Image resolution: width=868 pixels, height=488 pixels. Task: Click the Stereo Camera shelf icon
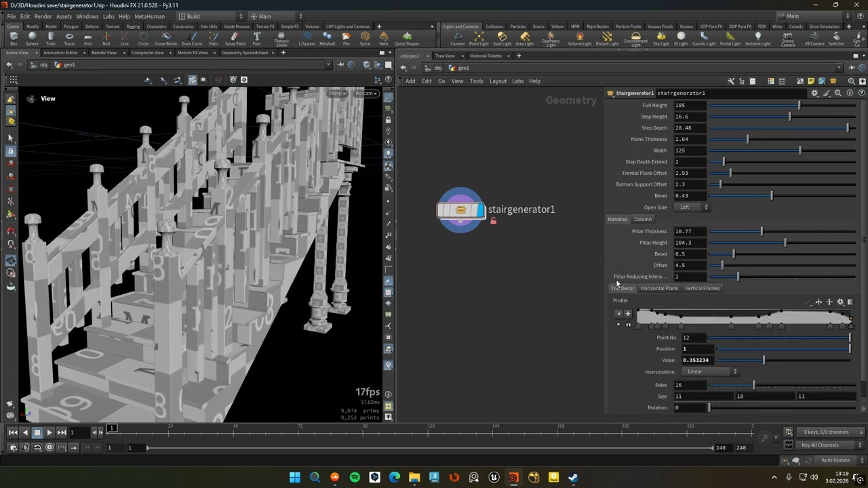[x=788, y=40]
